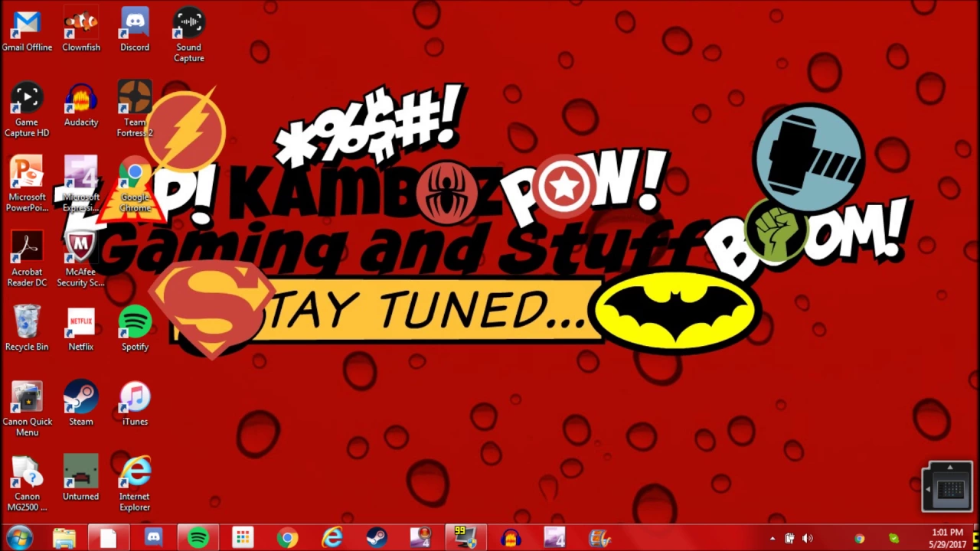Open the volume control in tray
The height and width of the screenshot is (551, 980).
[807, 539]
